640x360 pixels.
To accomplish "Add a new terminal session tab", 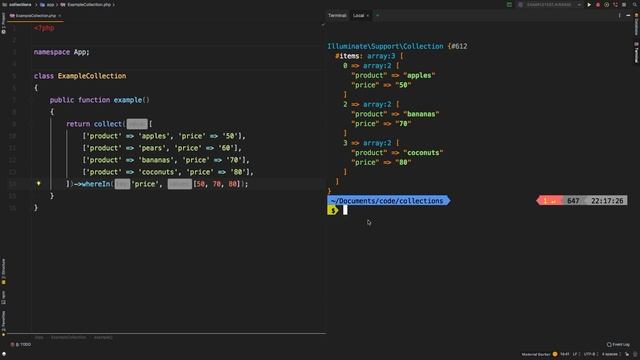I will [x=377, y=16].
